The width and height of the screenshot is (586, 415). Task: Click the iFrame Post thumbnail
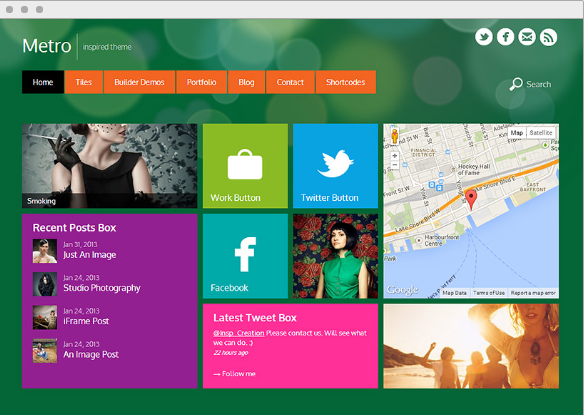(x=45, y=317)
